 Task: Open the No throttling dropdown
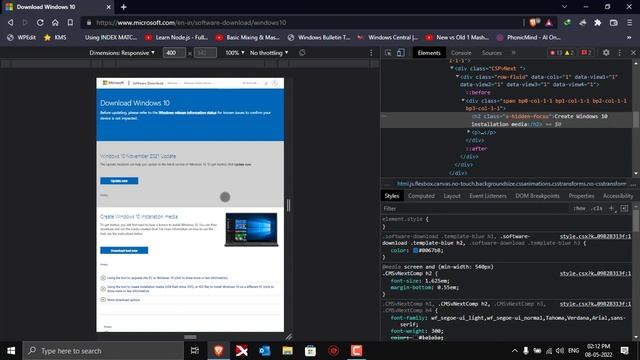pos(269,53)
